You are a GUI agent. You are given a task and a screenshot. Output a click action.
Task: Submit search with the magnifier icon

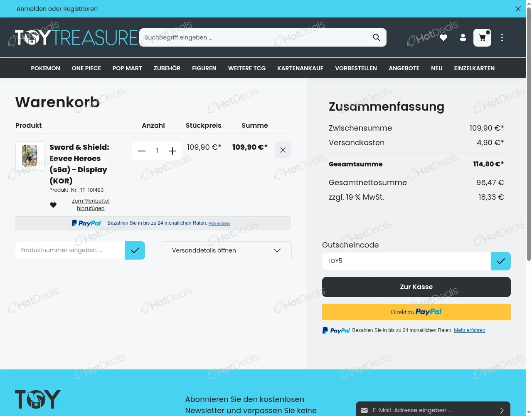click(376, 37)
